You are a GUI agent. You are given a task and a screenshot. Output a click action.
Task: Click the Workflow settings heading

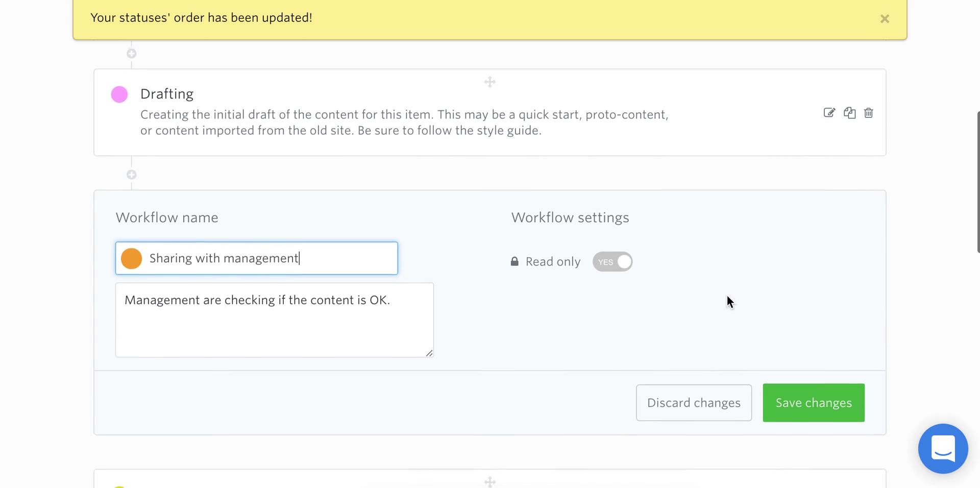click(570, 217)
